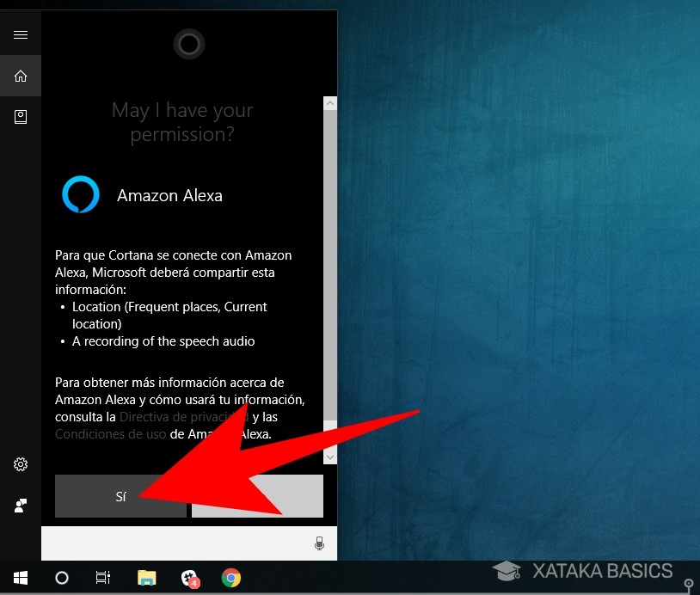Open the Directiva de privacidad link

click(x=183, y=417)
